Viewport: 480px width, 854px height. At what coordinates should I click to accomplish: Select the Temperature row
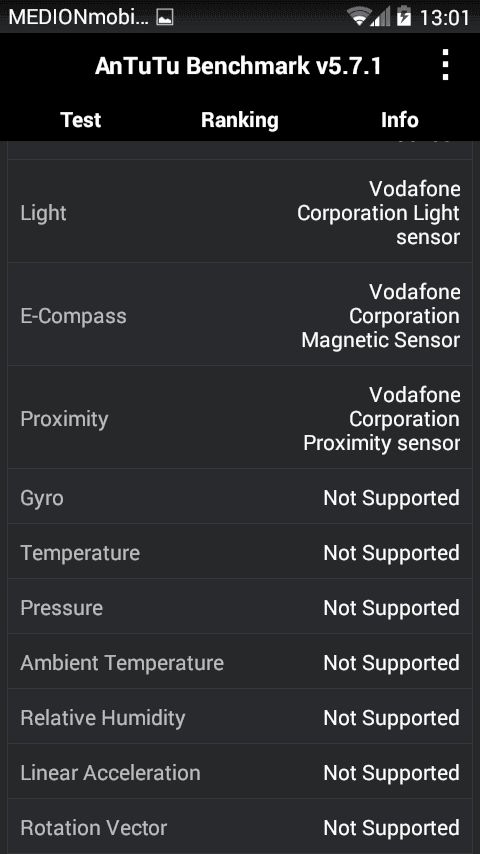click(x=240, y=552)
